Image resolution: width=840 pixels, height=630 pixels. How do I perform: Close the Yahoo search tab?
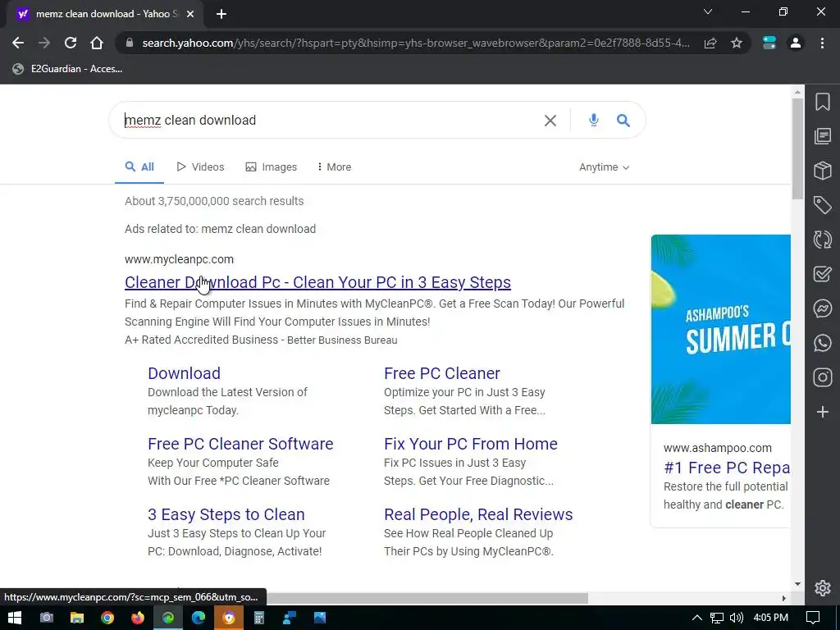click(x=190, y=14)
